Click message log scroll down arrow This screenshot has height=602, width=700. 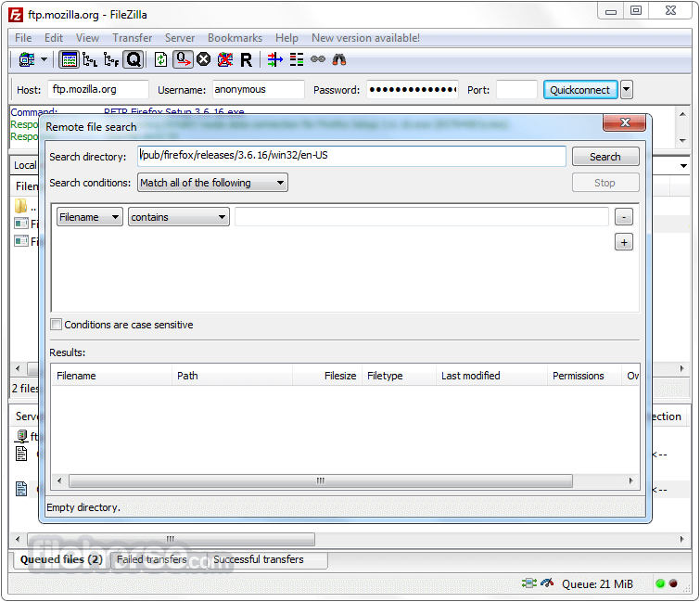click(682, 141)
